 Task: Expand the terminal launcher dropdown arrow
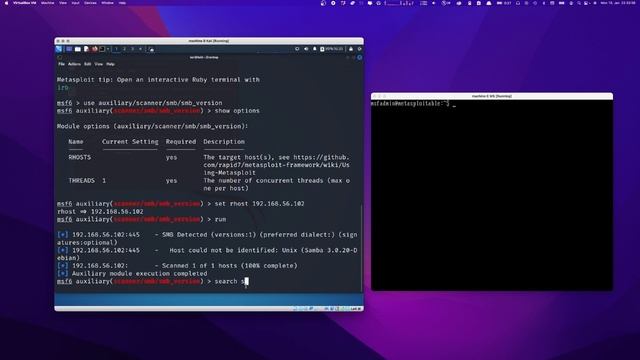[x=107, y=49]
